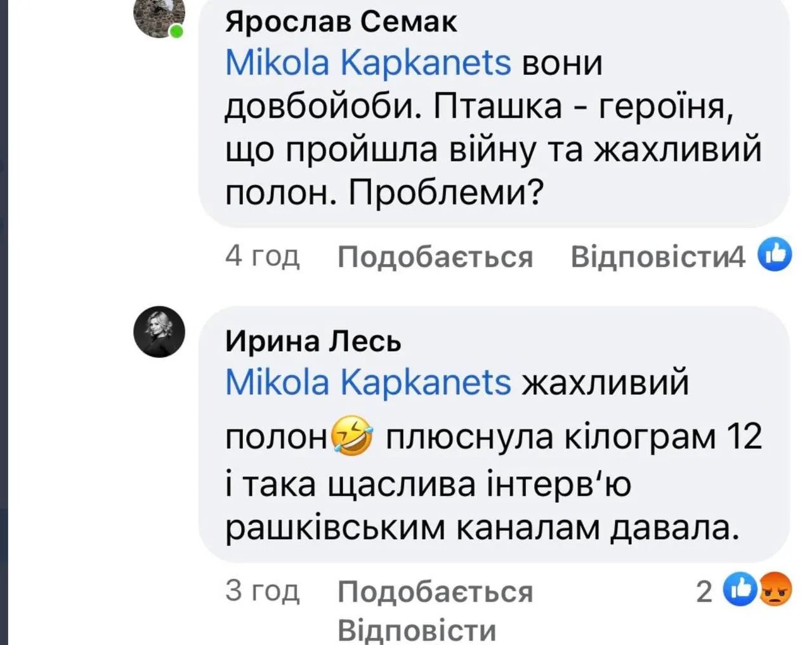Click the green online status dot
The width and height of the screenshot is (812, 645).
[x=176, y=31]
